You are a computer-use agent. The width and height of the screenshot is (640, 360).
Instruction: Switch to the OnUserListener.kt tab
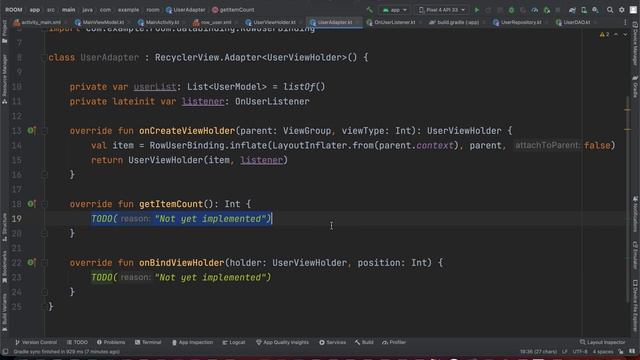(391, 22)
